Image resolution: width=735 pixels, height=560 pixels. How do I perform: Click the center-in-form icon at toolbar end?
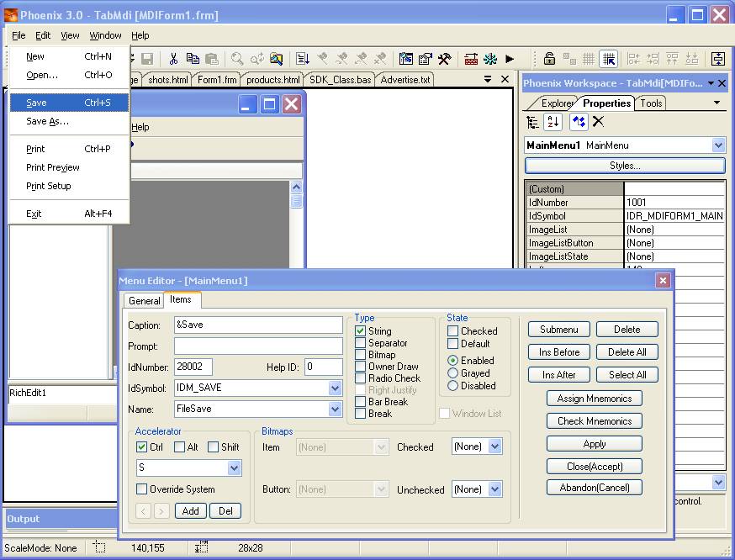(x=718, y=59)
